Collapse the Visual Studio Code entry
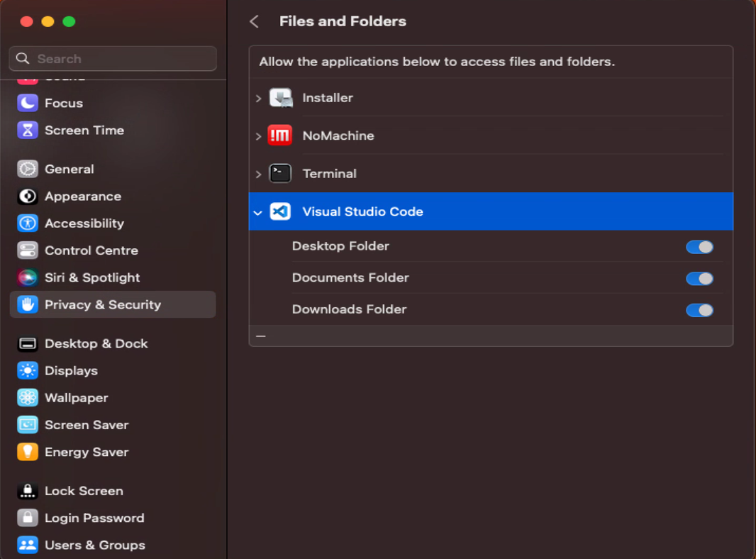The image size is (756, 559). pyautogui.click(x=258, y=212)
